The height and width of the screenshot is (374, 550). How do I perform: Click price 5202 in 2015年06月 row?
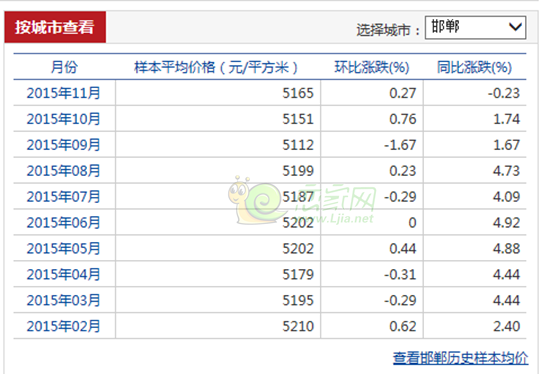tap(298, 223)
